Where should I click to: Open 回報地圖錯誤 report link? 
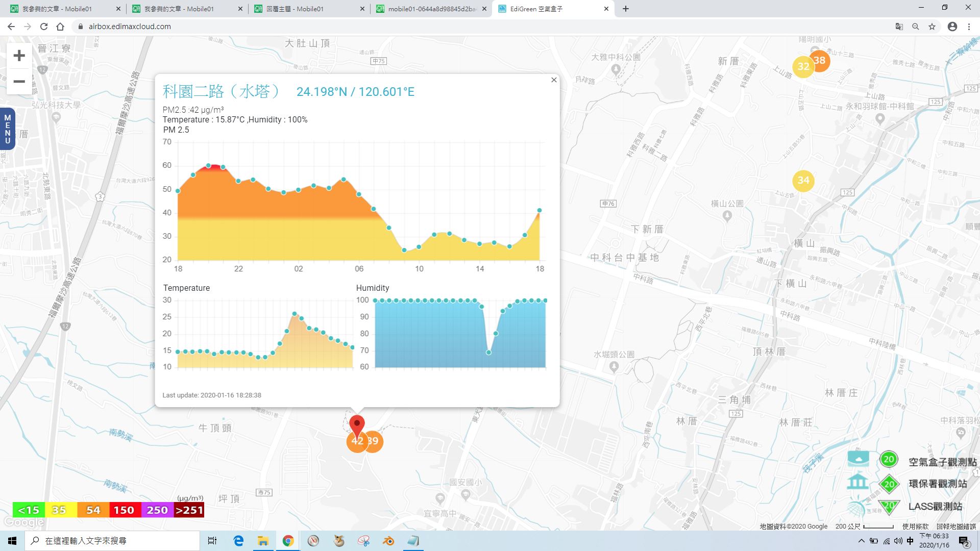coord(957,527)
